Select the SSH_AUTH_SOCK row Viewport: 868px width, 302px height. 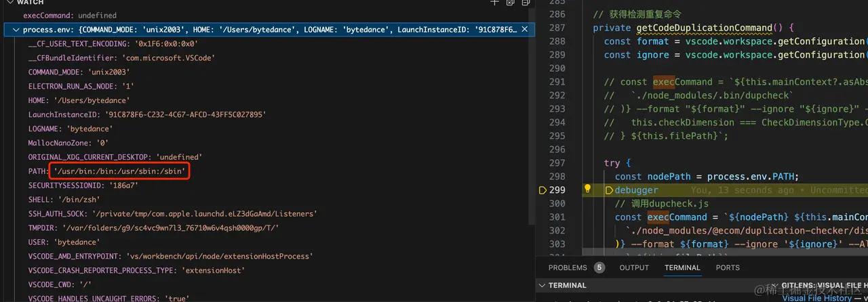pos(268,214)
